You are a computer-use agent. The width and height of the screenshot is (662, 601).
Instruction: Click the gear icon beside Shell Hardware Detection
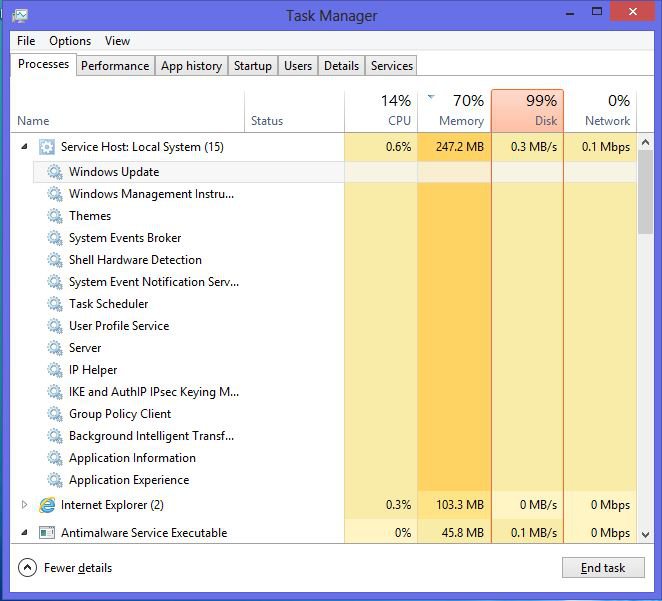click(x=54, y=260)
